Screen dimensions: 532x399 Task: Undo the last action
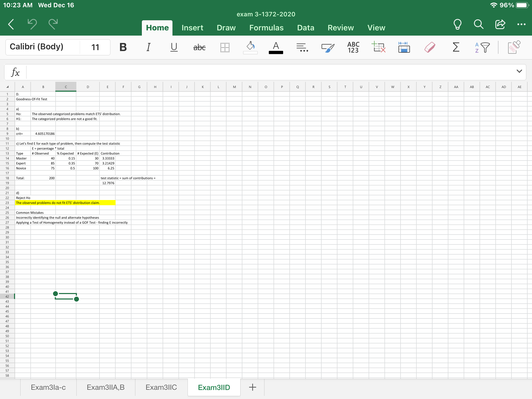pos(32,24)
